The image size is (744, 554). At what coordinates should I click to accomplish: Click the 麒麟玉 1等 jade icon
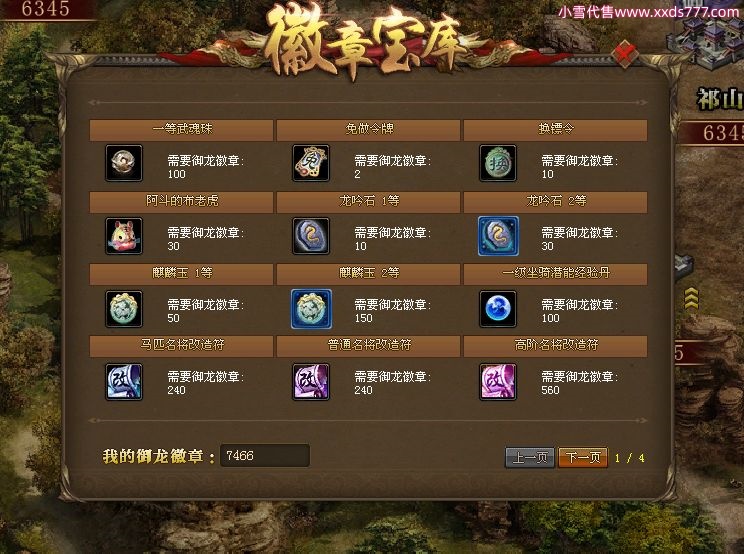click(x=123, y=309)
